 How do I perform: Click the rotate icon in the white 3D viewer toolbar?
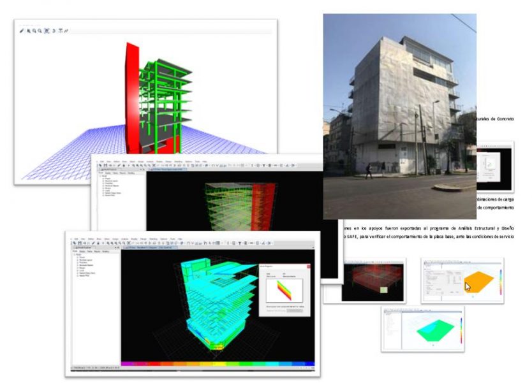click(54, 30)
